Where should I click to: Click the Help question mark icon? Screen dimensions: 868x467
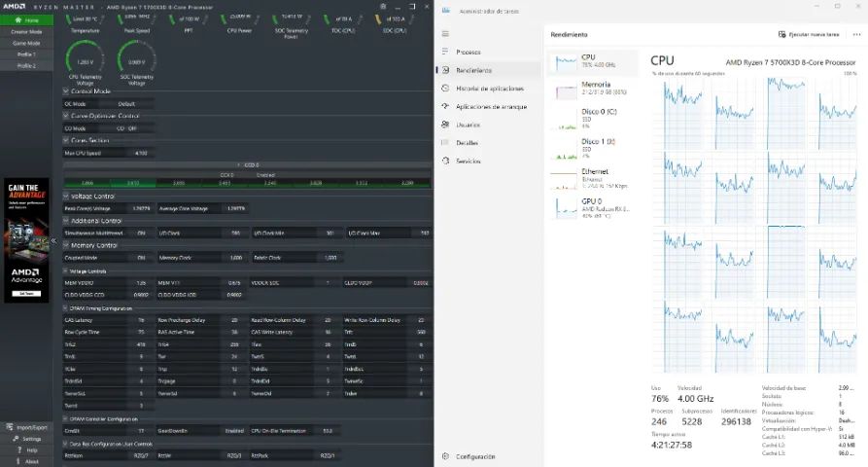(x=18, y=449)
